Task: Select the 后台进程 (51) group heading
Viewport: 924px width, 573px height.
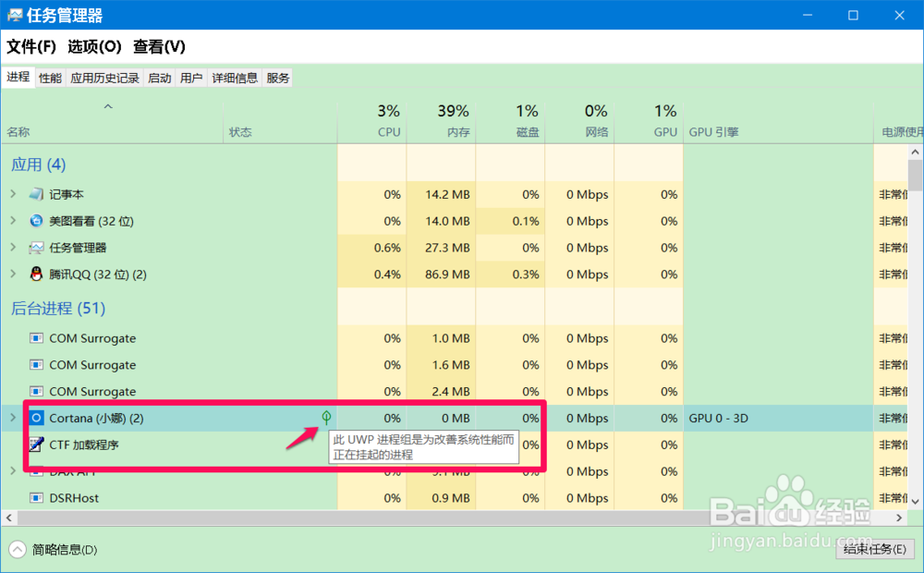Action: pos(57,309)
